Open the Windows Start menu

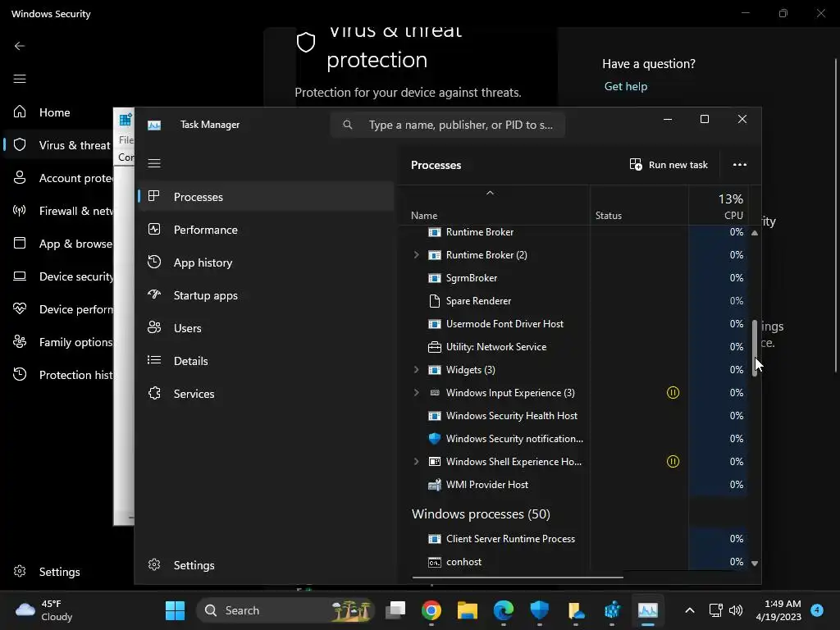pyautogui.click(x=175, y=610)
